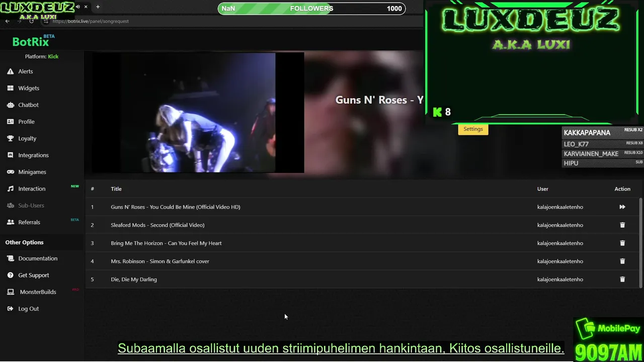Click the Loyalty trophy icon
This screenshot has width=644, height=362.
10,138
